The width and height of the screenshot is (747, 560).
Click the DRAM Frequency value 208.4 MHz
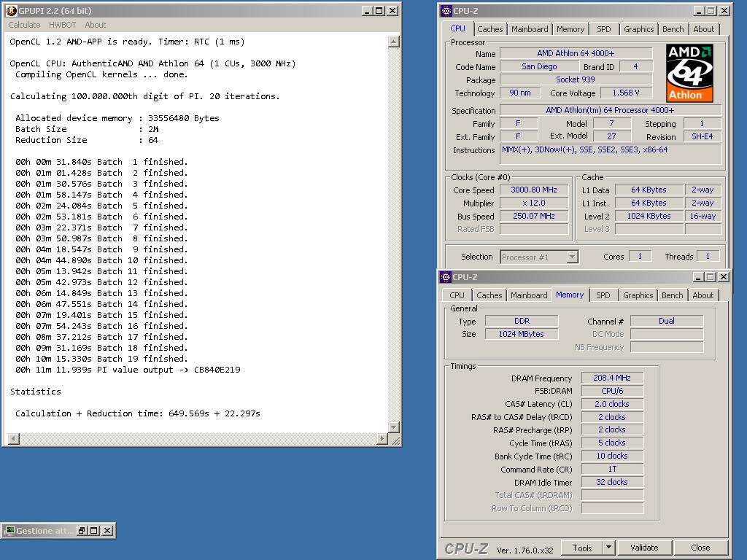[612, 378]
